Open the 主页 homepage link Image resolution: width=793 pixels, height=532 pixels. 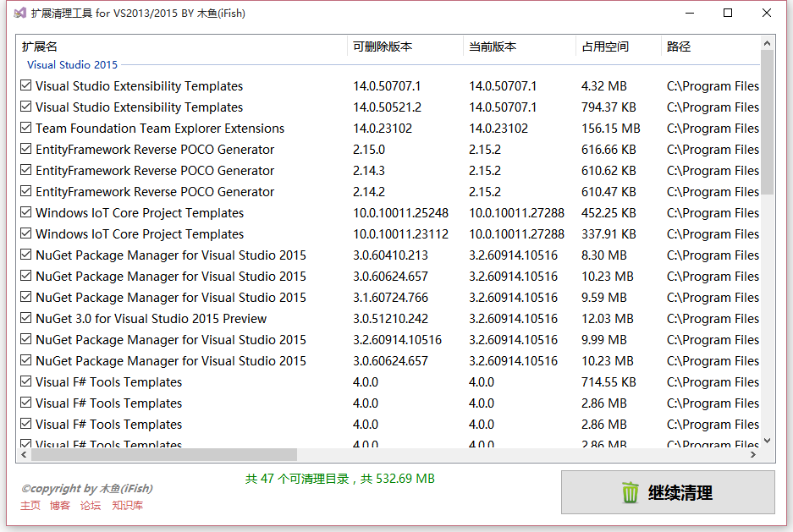pyautogui.click(x=30, y=505)
